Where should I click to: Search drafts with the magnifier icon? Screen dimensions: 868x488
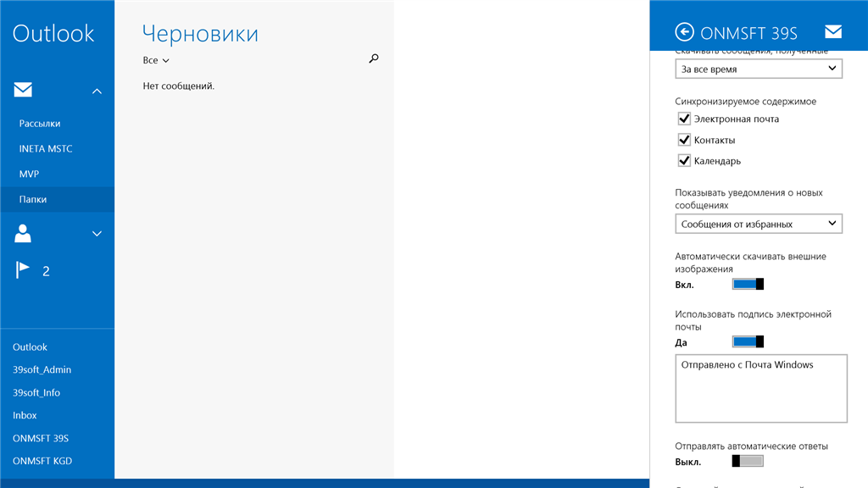(374, 58)
